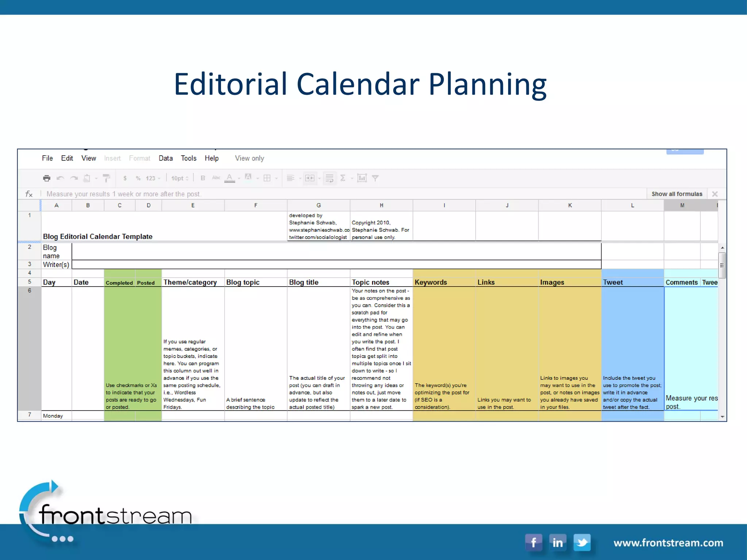Click the Keywords header cell
The width and height of the screenshot is (747, 560).
444,282
